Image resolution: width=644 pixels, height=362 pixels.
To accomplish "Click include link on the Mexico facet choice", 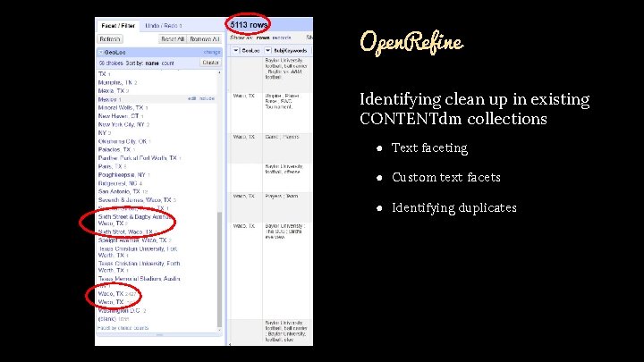I will point(207,99).
